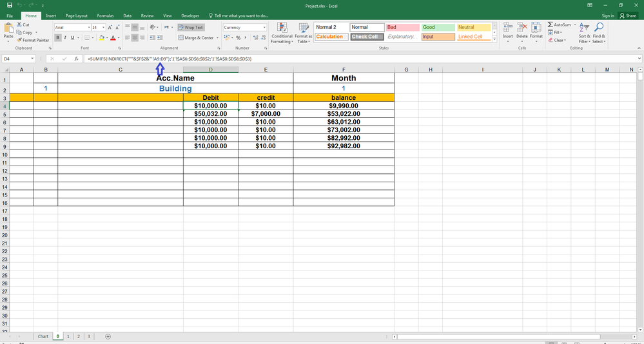Open the font name dropdown showing Arial
644x344 pixels.
[89, 28]
